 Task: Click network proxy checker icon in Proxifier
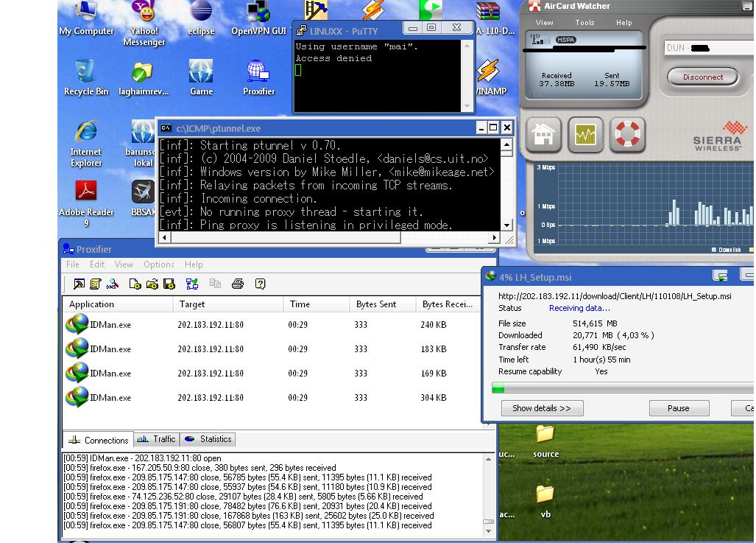point(192,284)
